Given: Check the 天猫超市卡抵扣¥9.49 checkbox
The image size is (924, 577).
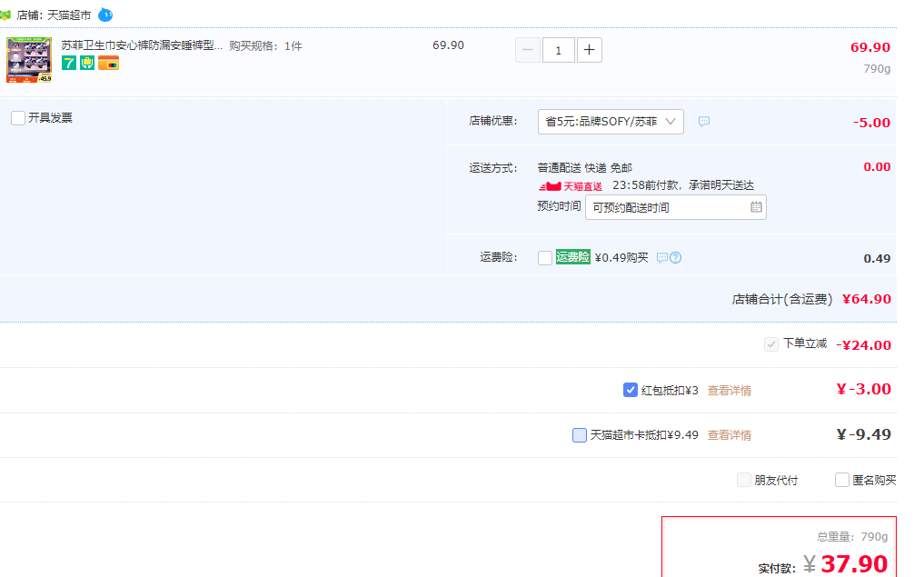Looking at the screenshot, I should coord(580,435).
